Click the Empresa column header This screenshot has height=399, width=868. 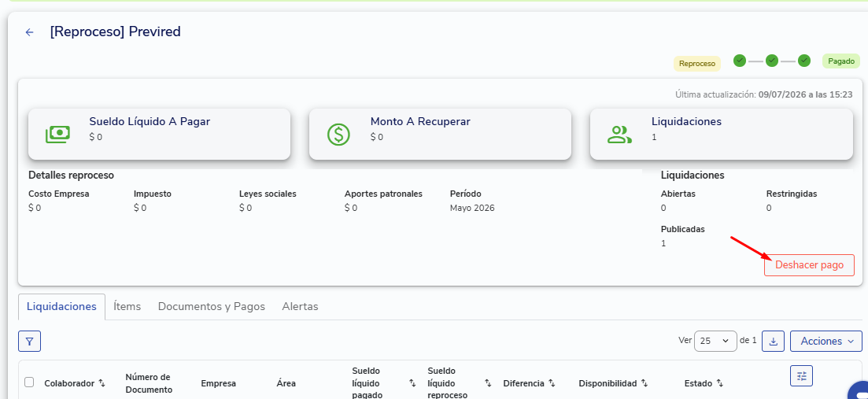pyautogui.click(x=218, y=383)
